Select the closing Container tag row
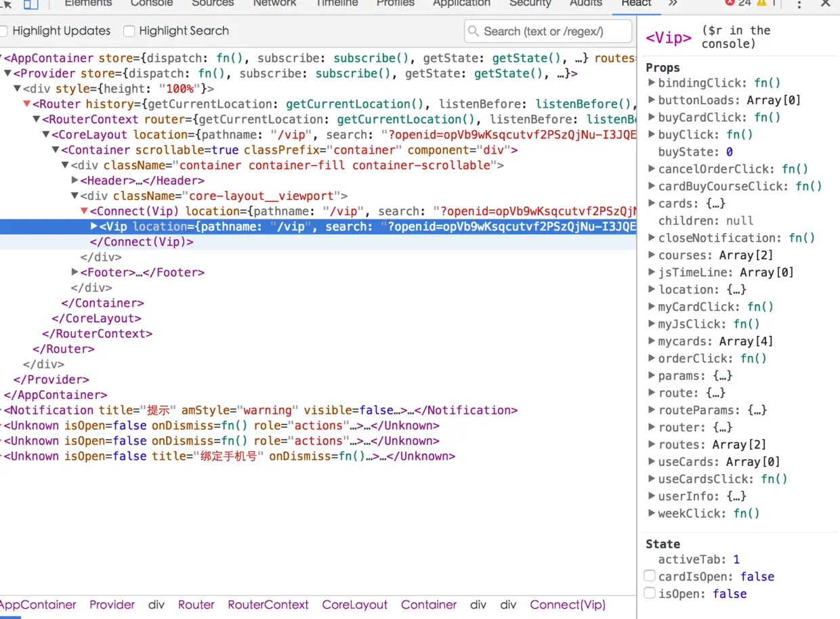Viewport: 840px width, 619px height. [x=318, y=303]
